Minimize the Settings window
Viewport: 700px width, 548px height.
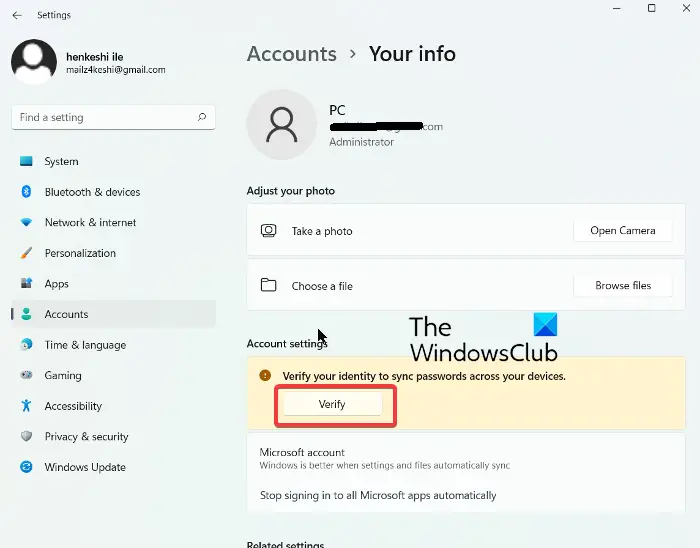(617, 8)
